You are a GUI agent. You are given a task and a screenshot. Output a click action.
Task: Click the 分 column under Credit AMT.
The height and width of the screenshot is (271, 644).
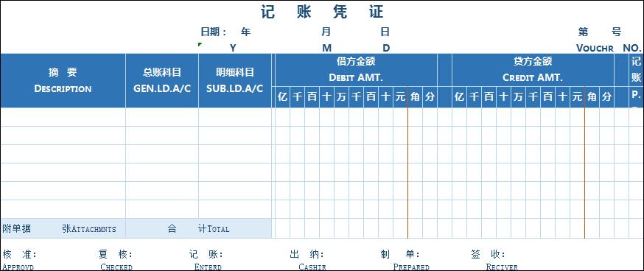point(606,97)
